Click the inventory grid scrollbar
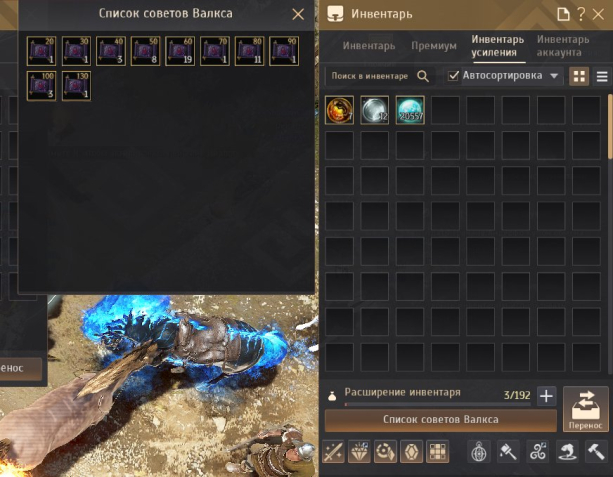The width and height of the screenshot is (613, 477). 609,126
